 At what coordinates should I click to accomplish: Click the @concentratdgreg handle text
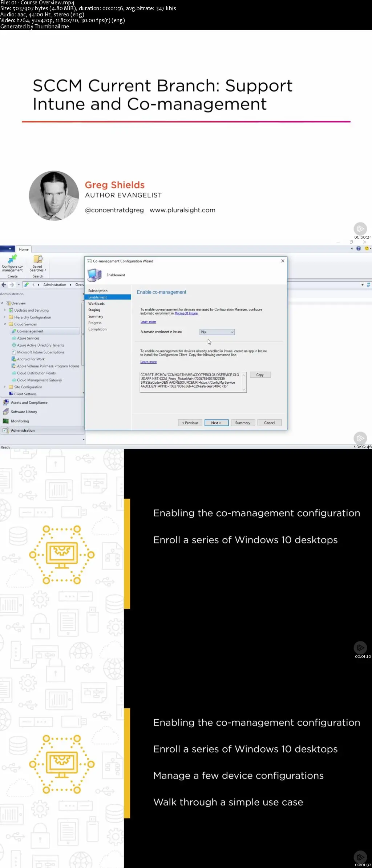click(x=114, y=210)
